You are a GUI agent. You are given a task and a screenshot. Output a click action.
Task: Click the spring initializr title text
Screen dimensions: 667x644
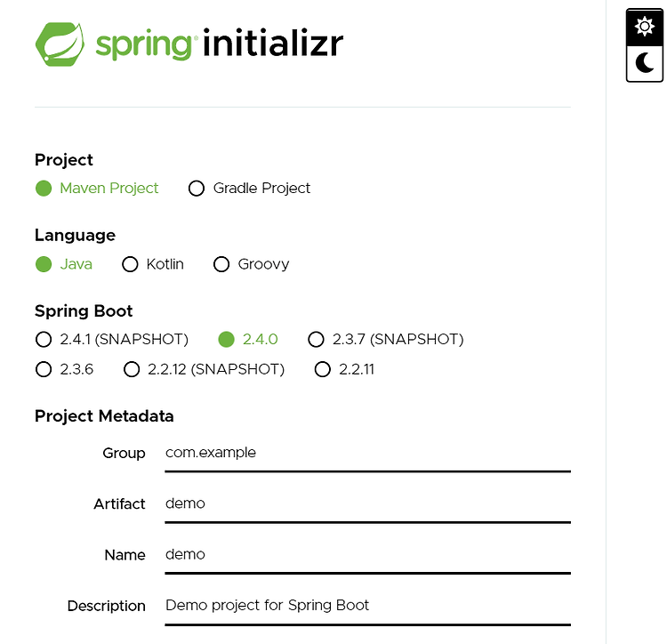tap(220, 44)
